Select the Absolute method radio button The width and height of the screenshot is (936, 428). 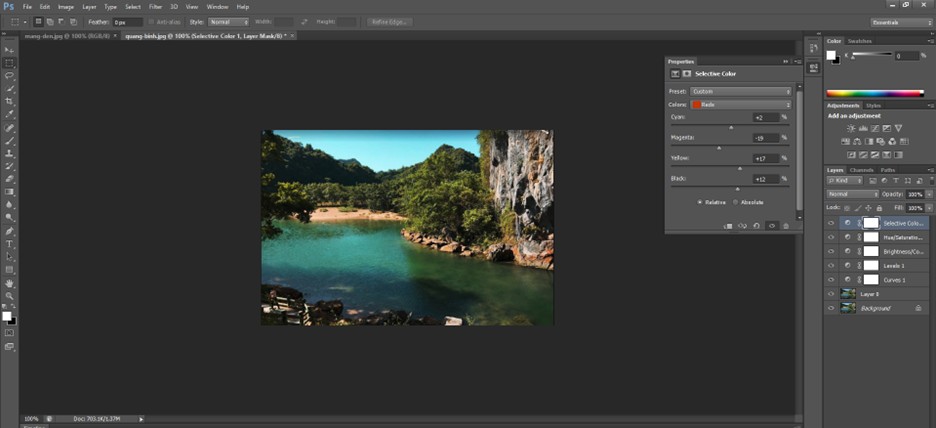coord(735,202)
